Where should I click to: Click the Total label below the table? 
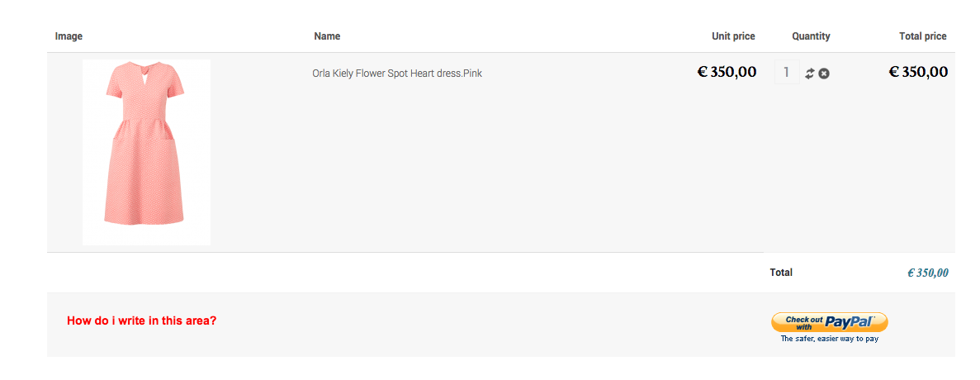pos(781,273)
